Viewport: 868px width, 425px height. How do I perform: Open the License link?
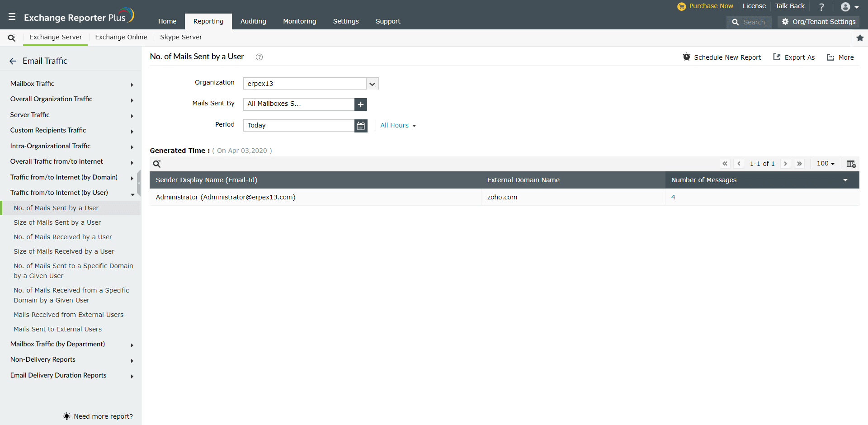(x=754, y=6)
